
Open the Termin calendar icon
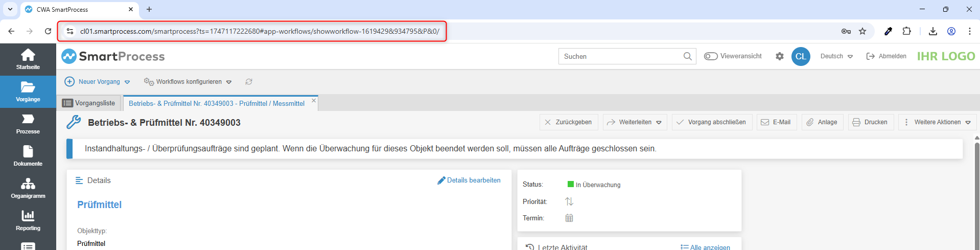pos(569,218)
